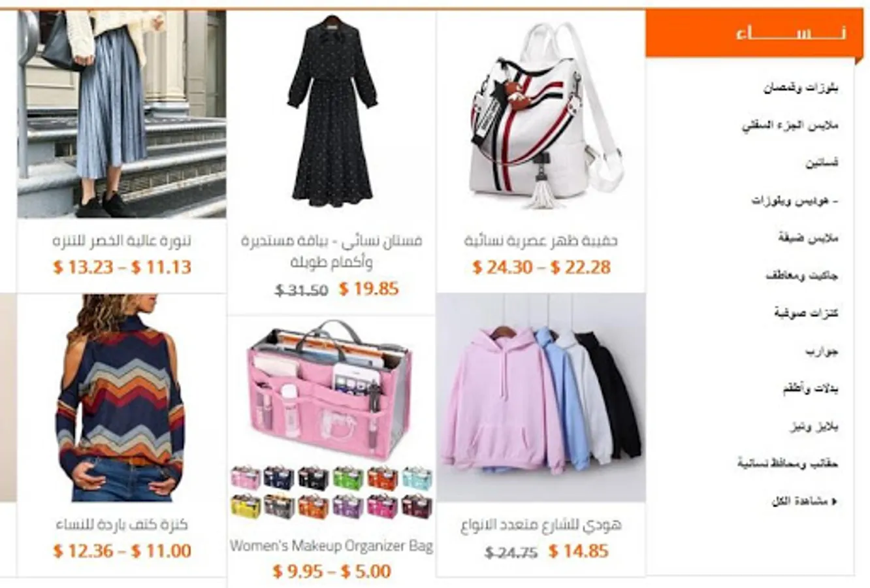870x588 pixels.
Task: Choose the جوارب sidebar category
Action: coord(822,351)
